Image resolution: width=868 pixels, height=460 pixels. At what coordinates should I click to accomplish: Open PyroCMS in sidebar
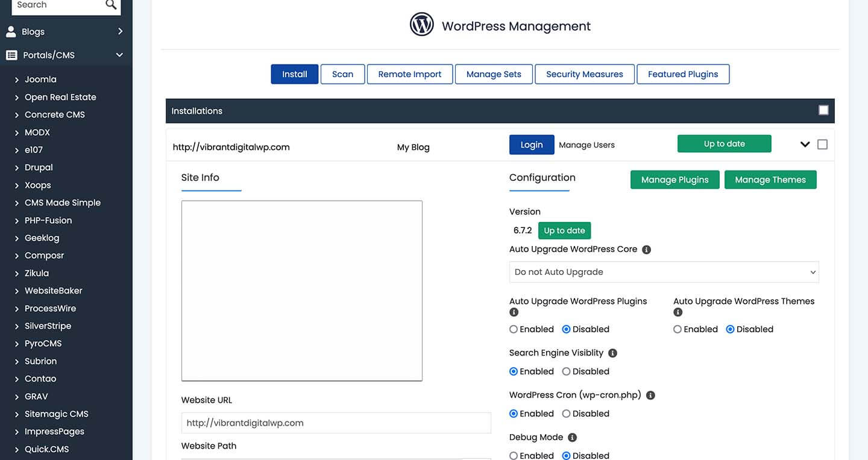pos(43,344)
